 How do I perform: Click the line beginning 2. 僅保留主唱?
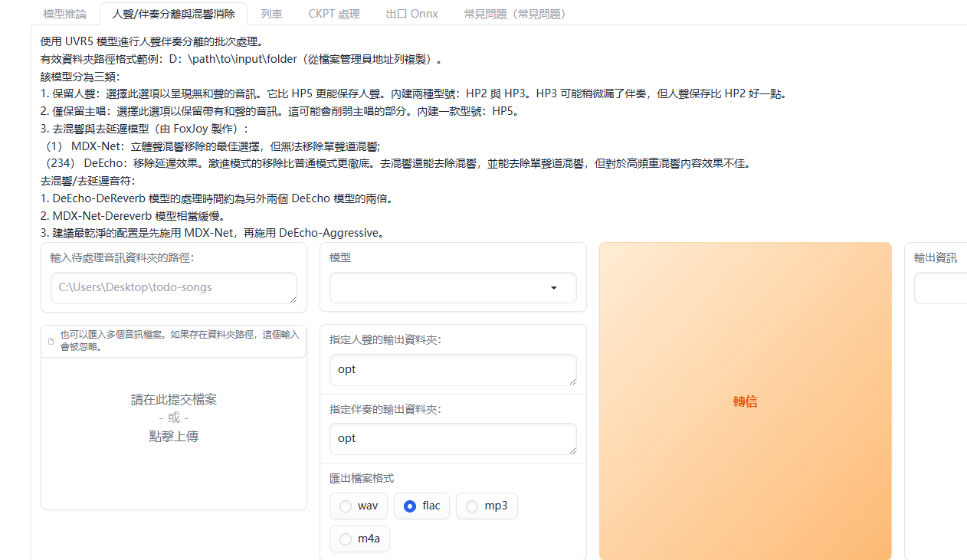pyautogui.click(x=283, y=112)
